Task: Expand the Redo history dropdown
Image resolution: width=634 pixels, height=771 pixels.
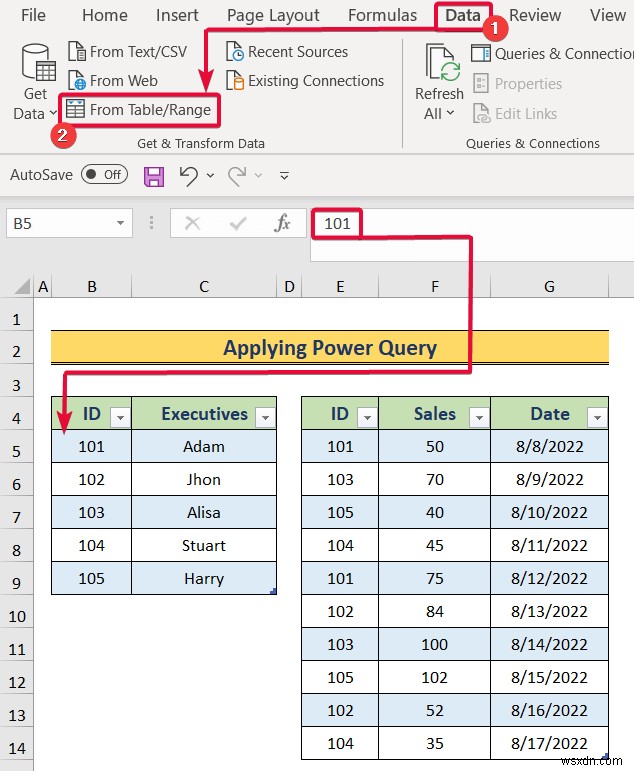Action: coord(258,176)
